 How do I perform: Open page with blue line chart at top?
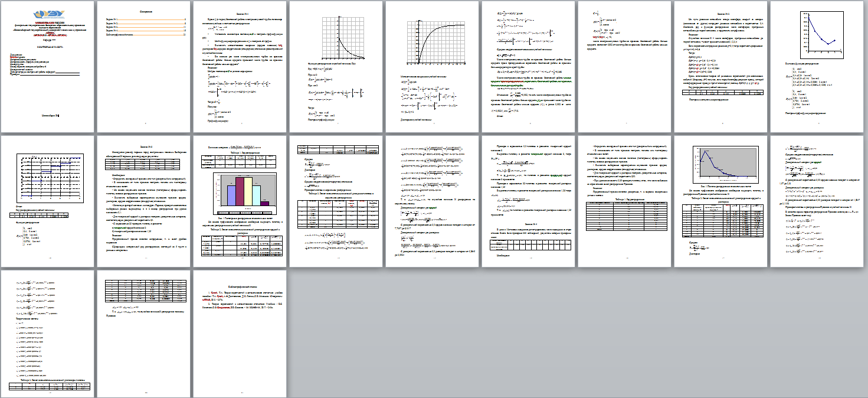point(818,67)
